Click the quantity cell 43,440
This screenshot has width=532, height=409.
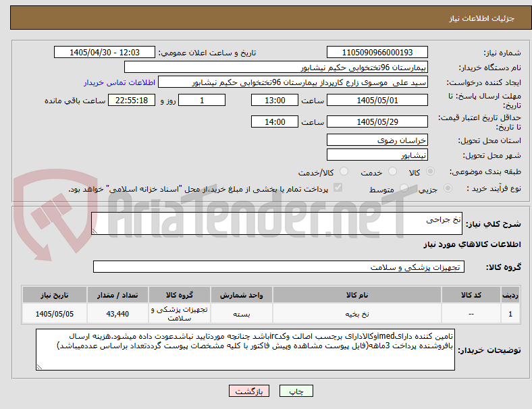click(117, 314)
